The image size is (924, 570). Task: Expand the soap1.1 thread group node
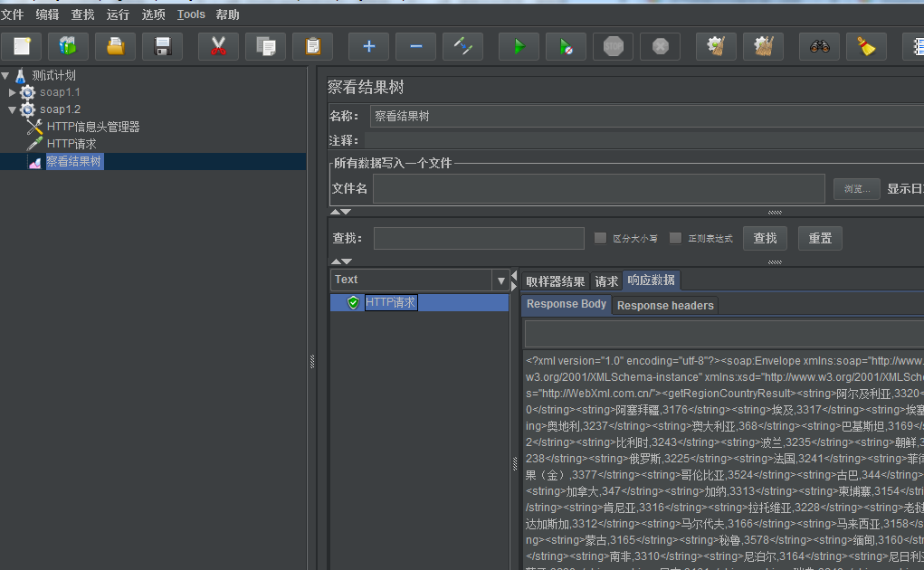click(13, 92)
